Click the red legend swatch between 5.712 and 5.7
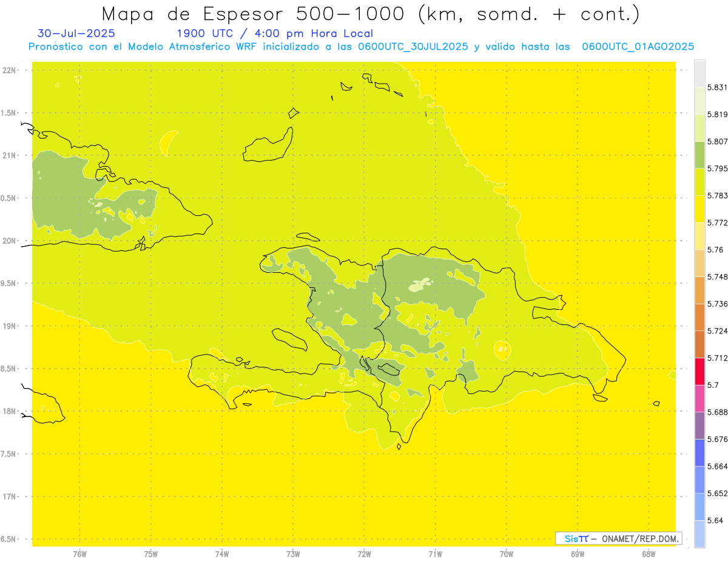The height and width of the screenshot is (562, 728). 699,372
